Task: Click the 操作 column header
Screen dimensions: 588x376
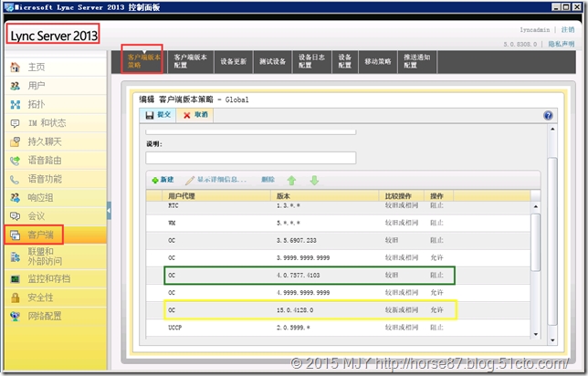Action: pyautogui.click(x=439, y=195)
